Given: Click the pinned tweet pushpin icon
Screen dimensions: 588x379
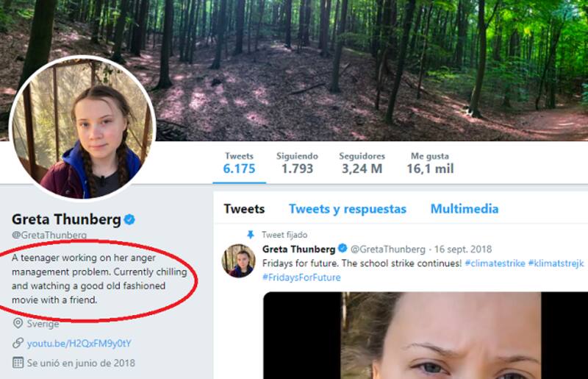Looking at the screenshot, I should tap(251, 235).
